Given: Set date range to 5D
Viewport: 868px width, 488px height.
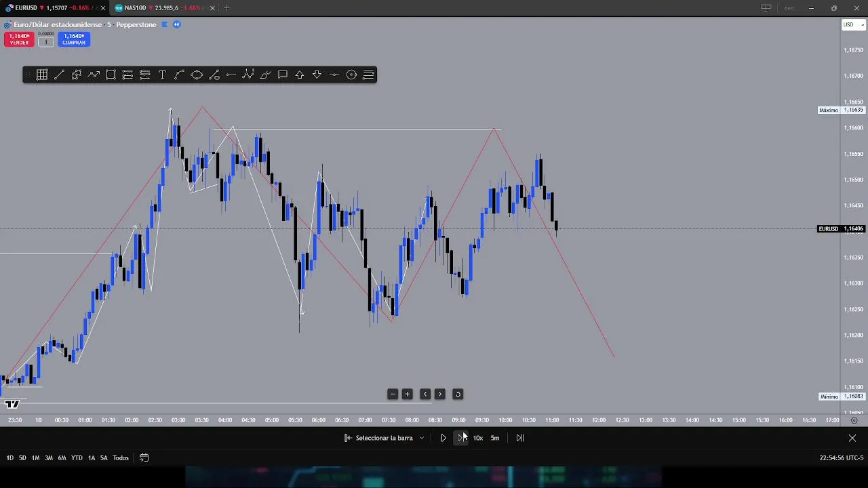Looking at the screenshot, I should click(22, 458).
